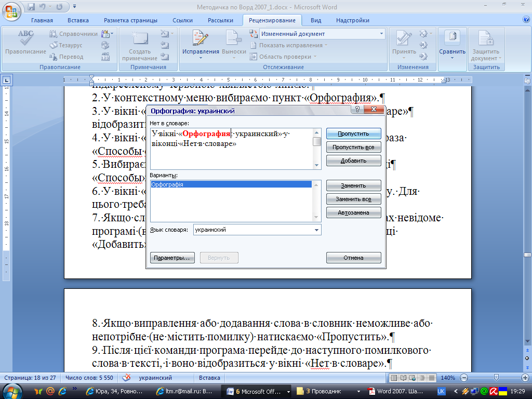Click Отмена to cancel spelling dialog
The width and height of the screenshot is (532, 399).
point(353,258)
